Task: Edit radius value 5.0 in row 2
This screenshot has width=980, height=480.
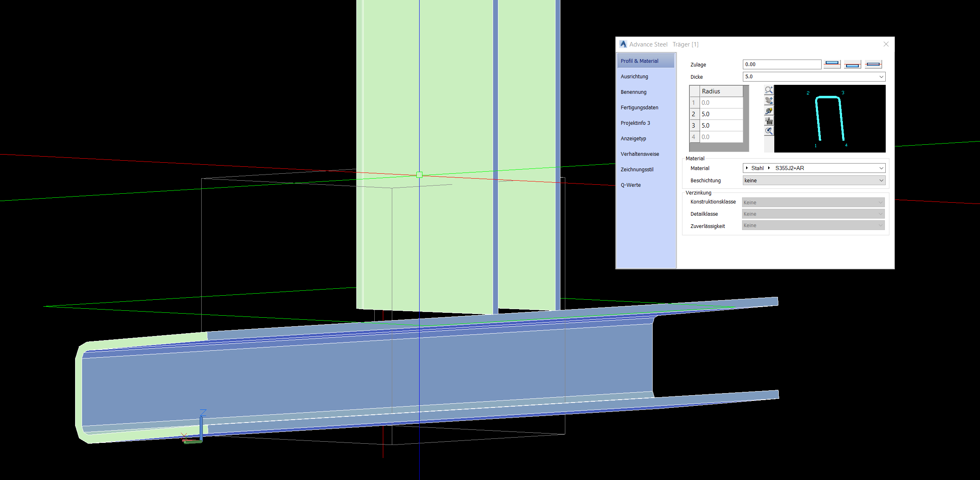Action: click(x=722, y=114)
